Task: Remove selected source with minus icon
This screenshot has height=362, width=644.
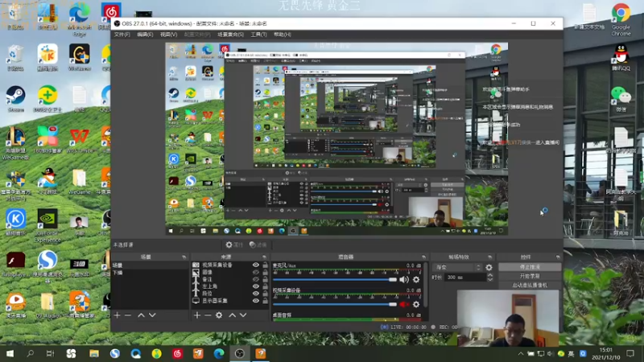Action: (208, 315)
